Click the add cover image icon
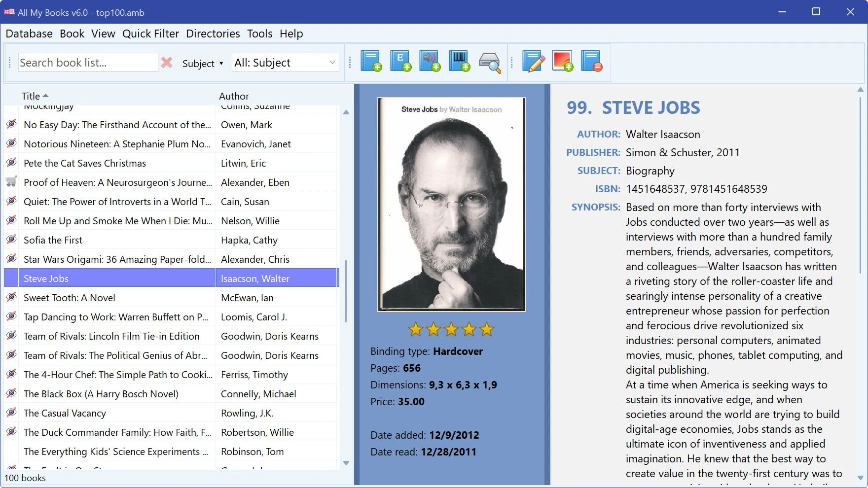Viewport: 868px width, 488px height. click(x=563, y=62)
